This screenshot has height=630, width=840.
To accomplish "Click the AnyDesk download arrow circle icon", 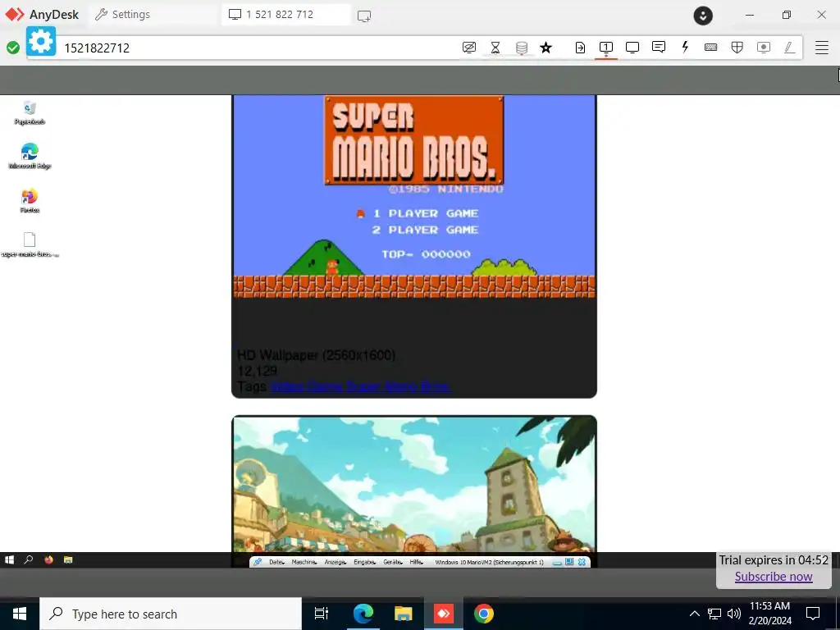I will [703, 16].
